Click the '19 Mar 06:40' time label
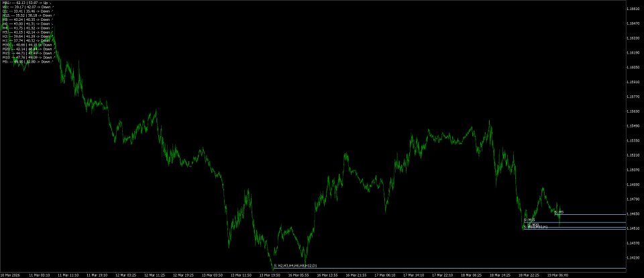 (x=559, y=275)
